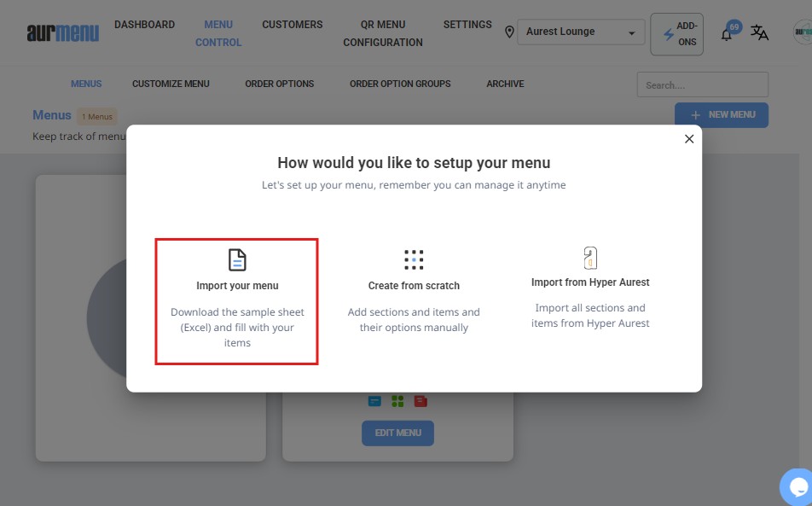Screen dimensions: 812x506
Task: Click the Import your menu document icon
Action: tap(237, 259)
